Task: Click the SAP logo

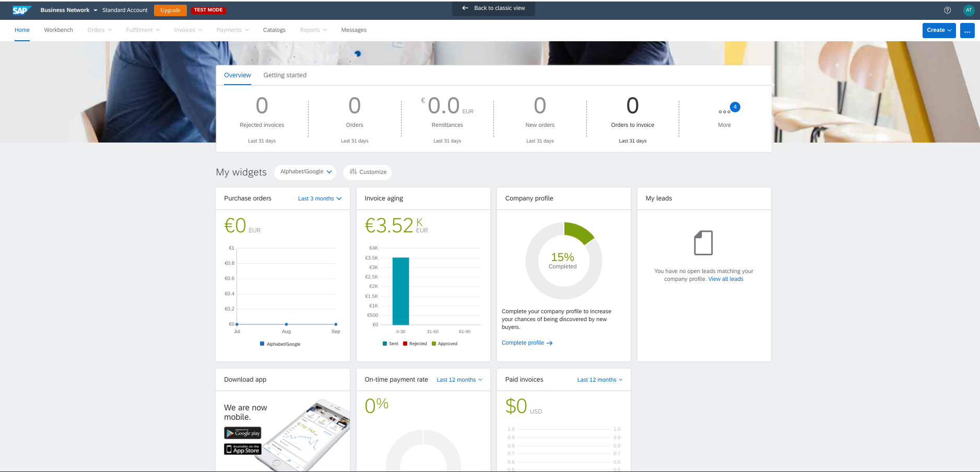Action: pos(21,10)
